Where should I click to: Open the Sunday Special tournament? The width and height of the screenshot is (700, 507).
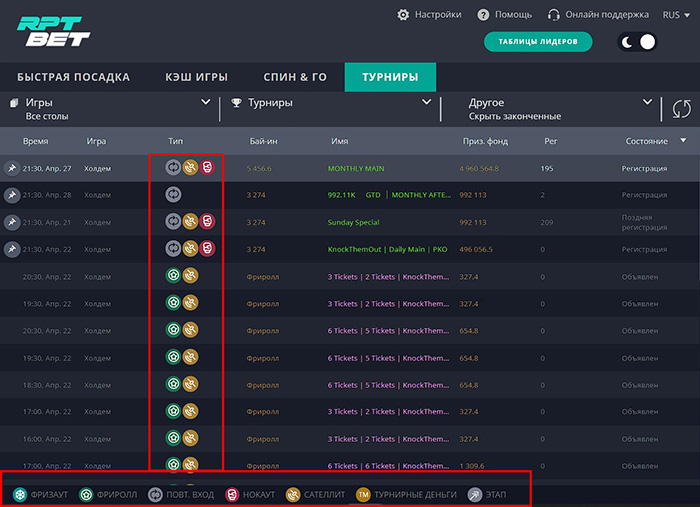(354, 222)
